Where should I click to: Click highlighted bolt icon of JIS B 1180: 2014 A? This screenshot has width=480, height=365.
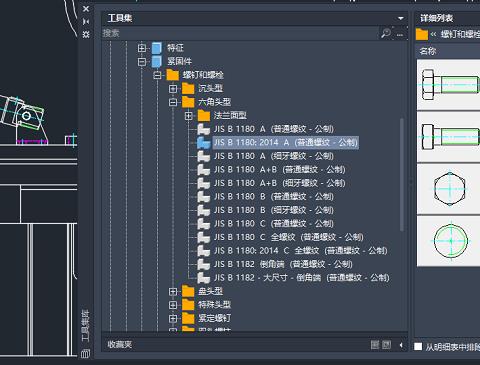pos(203,143)
